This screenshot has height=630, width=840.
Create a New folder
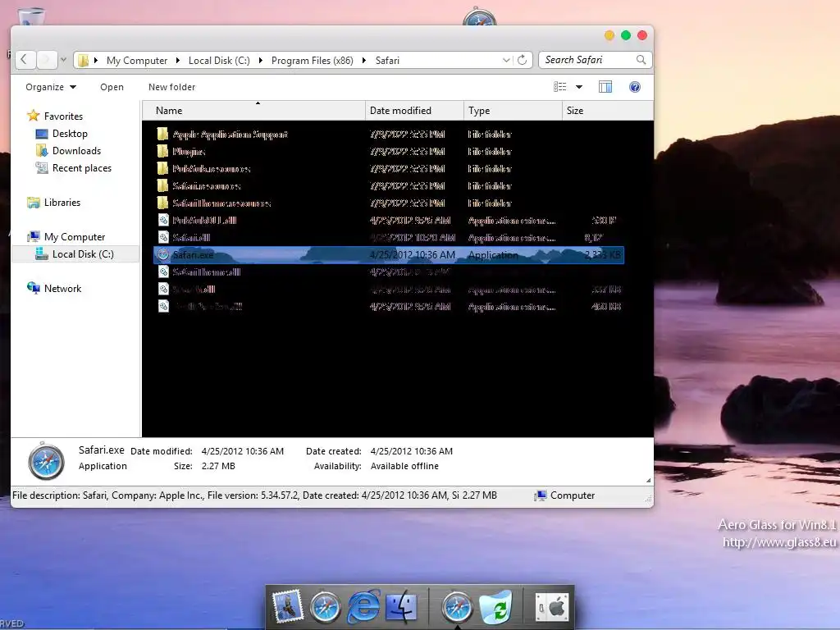pos(172,87)
